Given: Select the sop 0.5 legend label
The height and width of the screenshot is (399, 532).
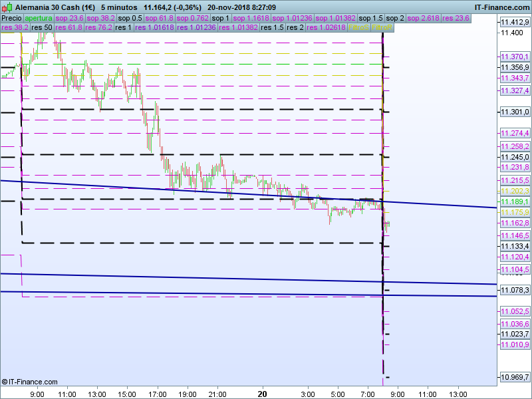Looking at the screenshot, I should (x=130, y=18).
